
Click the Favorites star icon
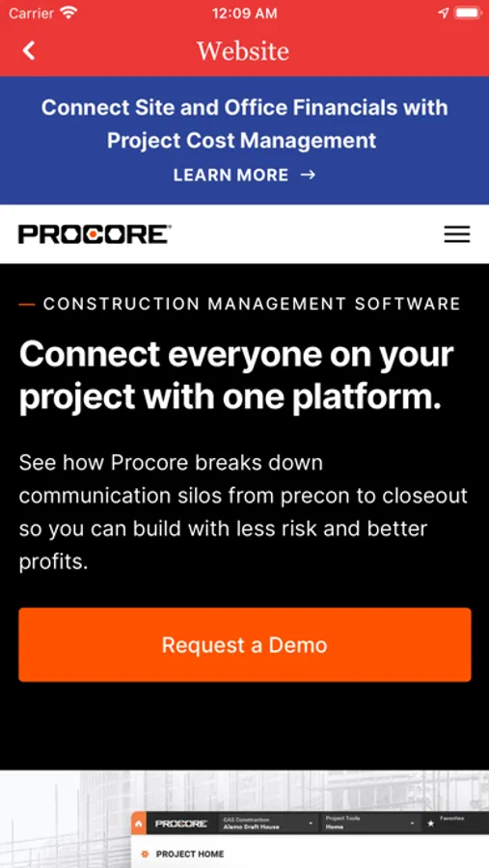click(x=430, y=824)
